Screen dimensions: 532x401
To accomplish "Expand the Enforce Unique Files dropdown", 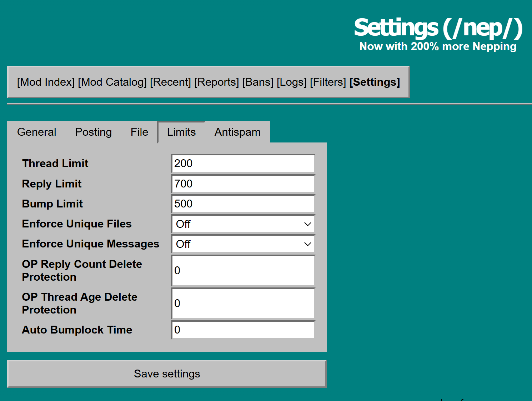I will tap(243, 224).
